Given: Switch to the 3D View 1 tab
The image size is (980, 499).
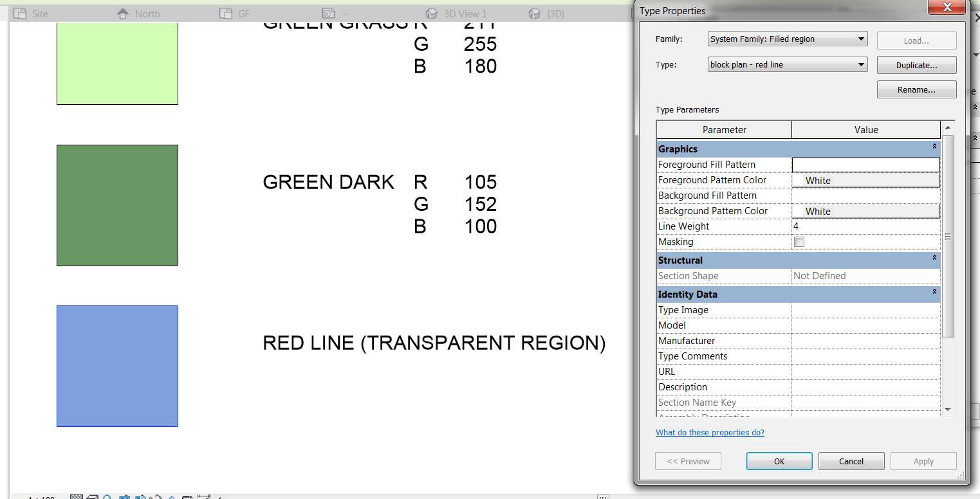Looking at the screenshot, I should pos(456,14).
